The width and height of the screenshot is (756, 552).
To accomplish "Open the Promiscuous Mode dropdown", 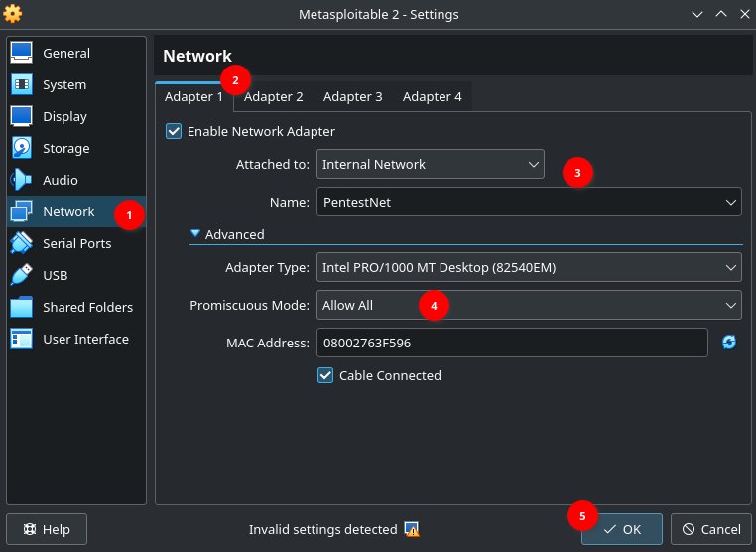I will click(x=529, y=305).
